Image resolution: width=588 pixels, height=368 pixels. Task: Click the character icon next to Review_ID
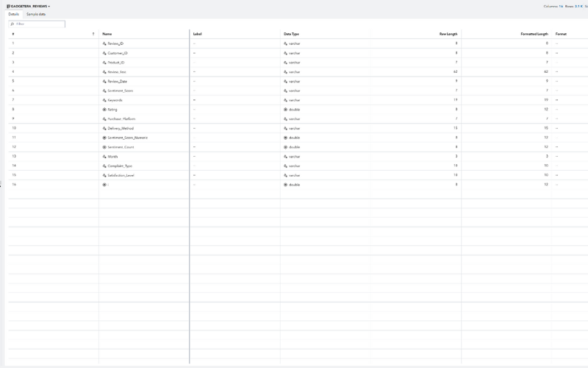(x=104, y=43)
